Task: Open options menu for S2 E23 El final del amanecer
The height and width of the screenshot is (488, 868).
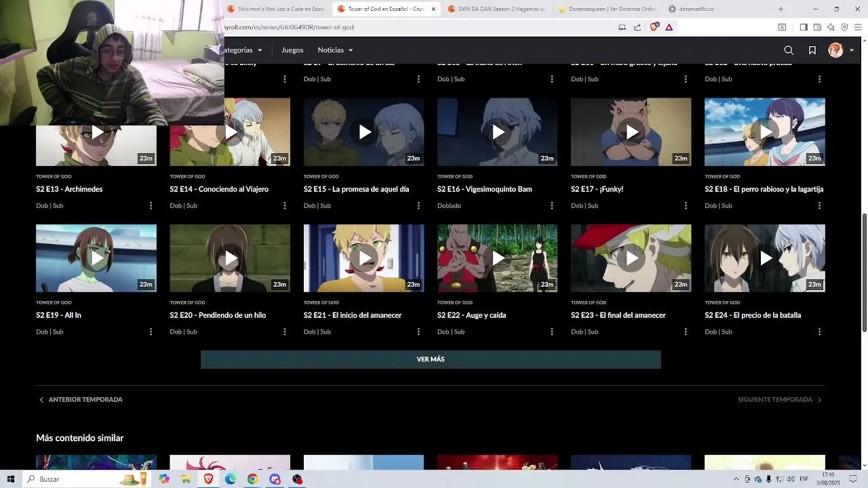Action: [x=685, y=331]
